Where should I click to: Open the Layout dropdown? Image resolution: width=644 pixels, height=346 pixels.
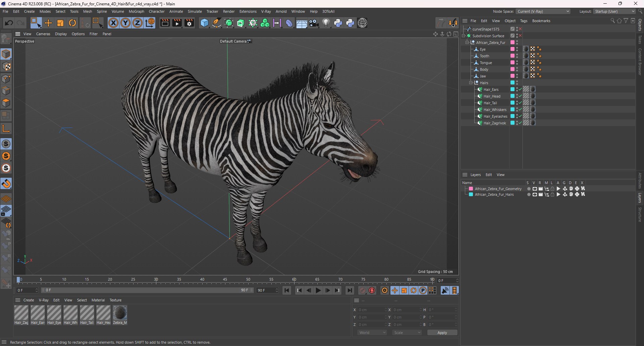614,11
